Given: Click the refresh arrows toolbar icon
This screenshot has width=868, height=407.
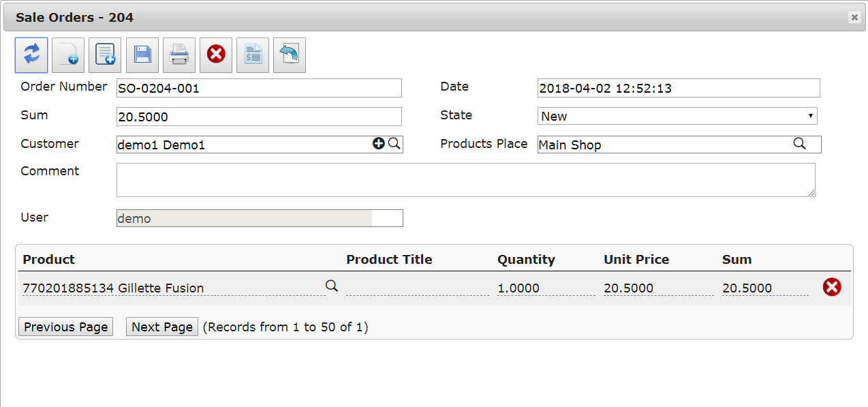Looking at the screenshot, I should tap(31, 55).
